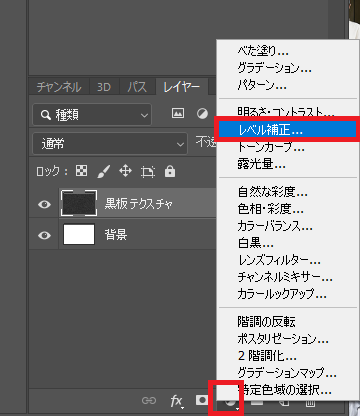Select べた塗り fill layer option
Image resolution: width=360 pixels, height=416 pixels.
coord(263,51)
